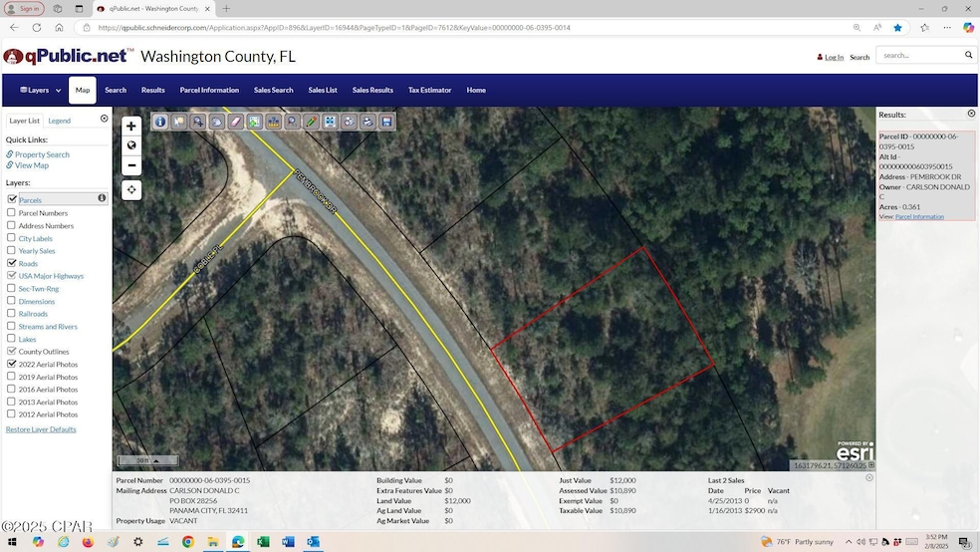The image size is (980, 552).
Task: Zoom out with the minus button
Action: [x=131, y=165]
